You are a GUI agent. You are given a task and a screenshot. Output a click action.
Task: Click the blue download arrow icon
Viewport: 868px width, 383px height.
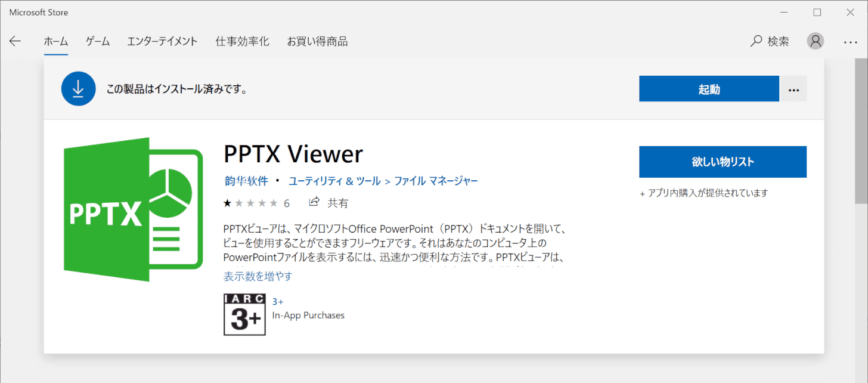pos(78,89)
